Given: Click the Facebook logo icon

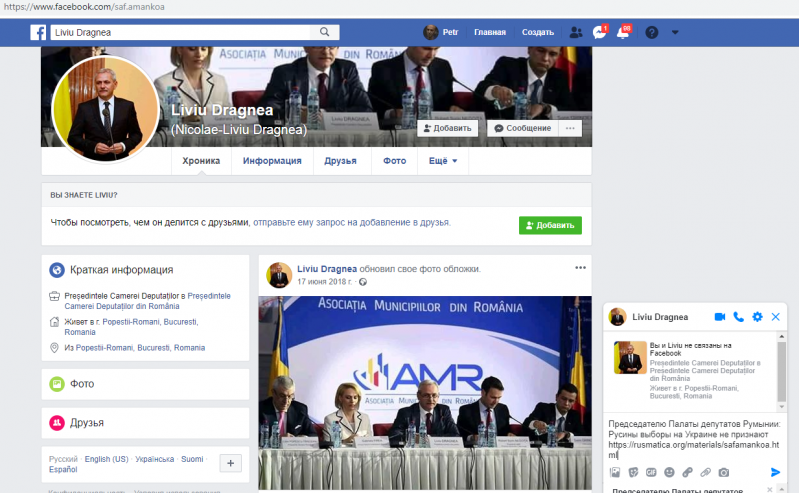Looking at the screenshot, I should coord(38,32).
